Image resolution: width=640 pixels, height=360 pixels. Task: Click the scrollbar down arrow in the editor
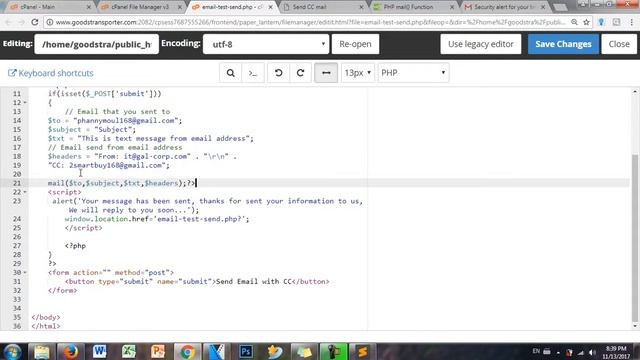pyautogui.click(x=635, y=326)
